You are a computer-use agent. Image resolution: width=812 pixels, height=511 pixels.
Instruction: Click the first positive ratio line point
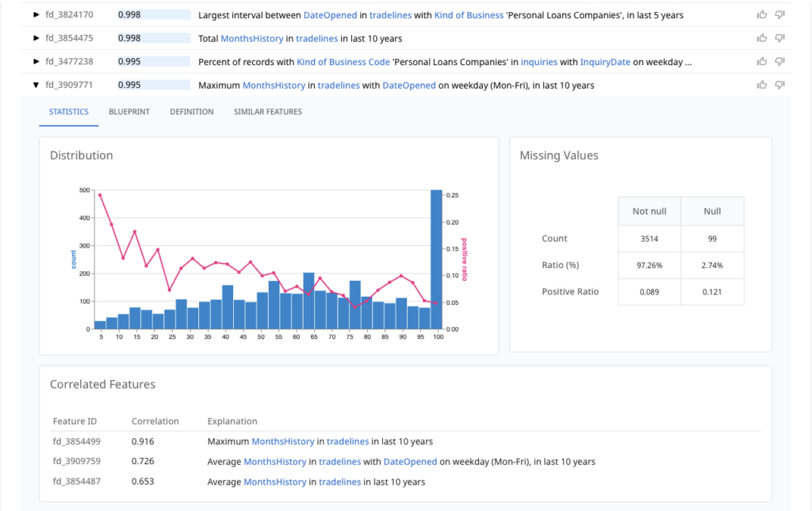coord(100,195)
